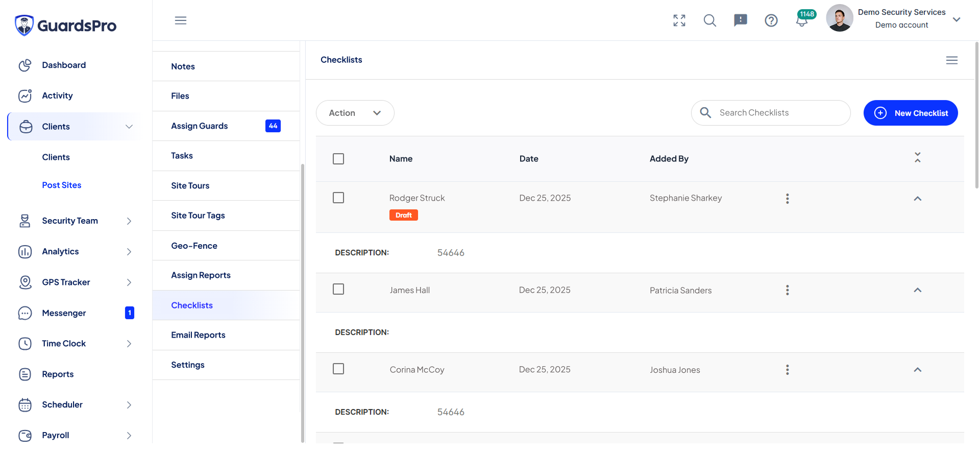This screenshot has height=454, width=980.
Task: Collapse the James Hall row description
Action: pos(917,290)
